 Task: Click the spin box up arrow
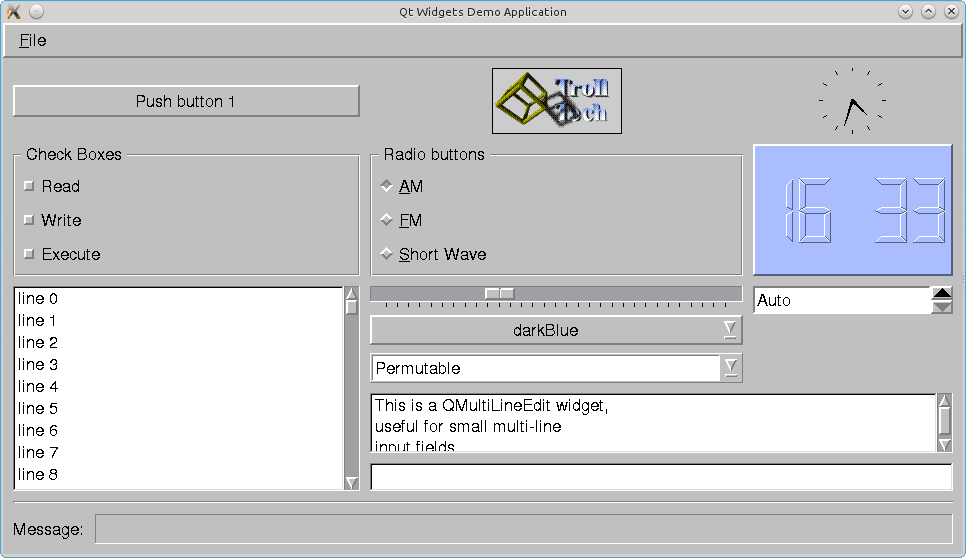tap(941, 293)
